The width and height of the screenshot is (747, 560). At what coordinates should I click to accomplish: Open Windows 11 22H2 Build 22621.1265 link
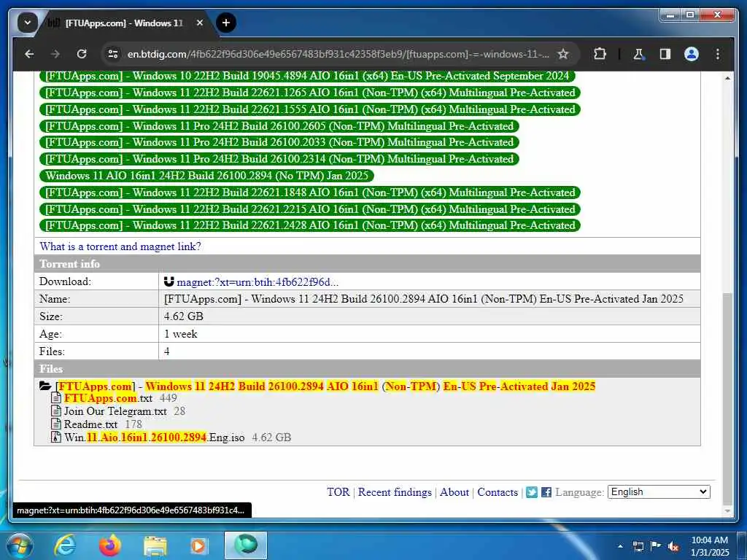pyautogui.click(x=310, y=93)
